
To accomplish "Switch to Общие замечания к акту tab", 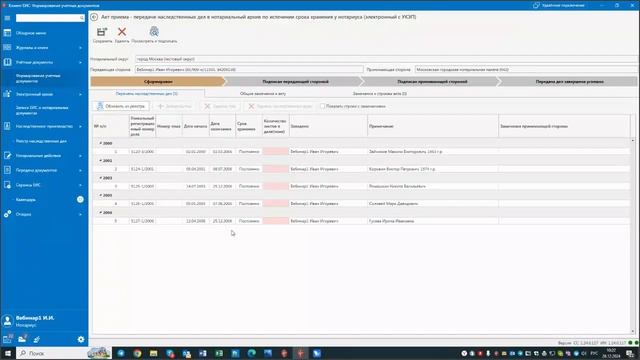I will pyautogui.click(x=263, y=93).
